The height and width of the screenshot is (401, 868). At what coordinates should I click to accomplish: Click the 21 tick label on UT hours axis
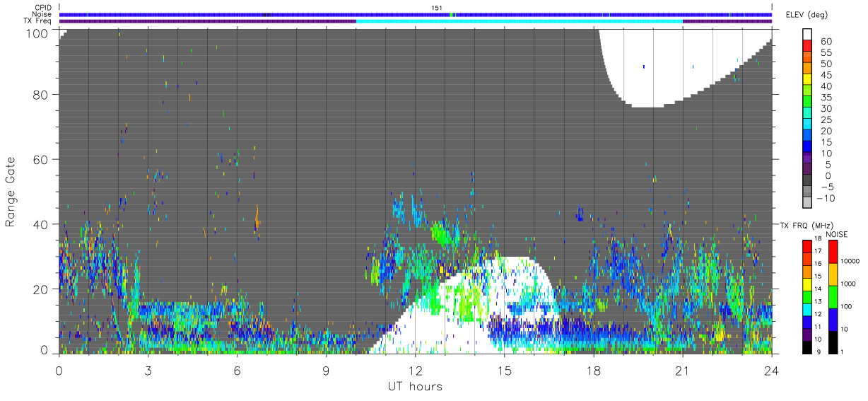[x=682, y=370]
